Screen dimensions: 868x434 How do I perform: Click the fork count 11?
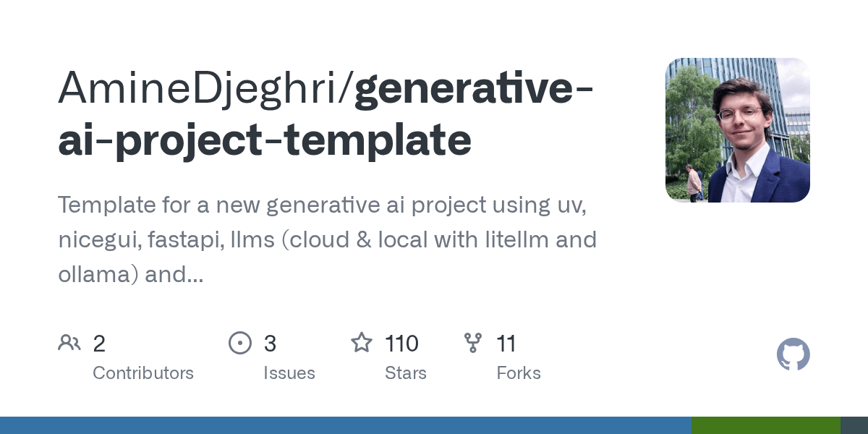(506, 344)
